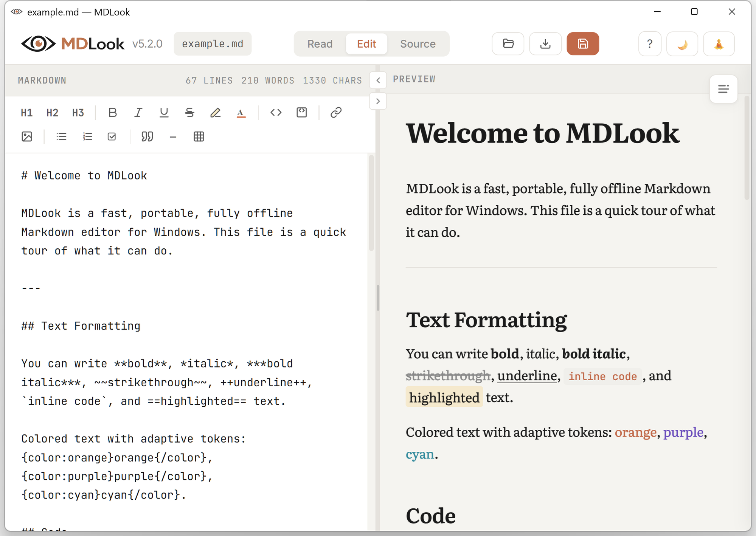
Task: Insert an image
Action: [27, 136]
